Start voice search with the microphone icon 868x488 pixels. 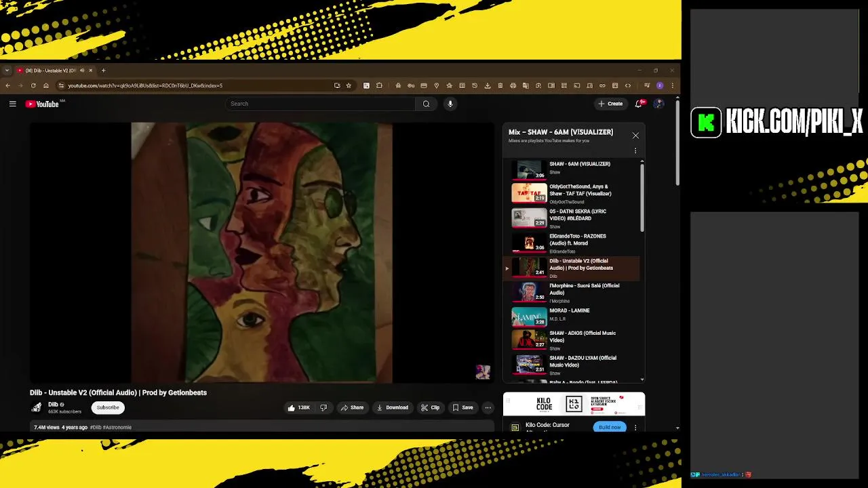450,104
